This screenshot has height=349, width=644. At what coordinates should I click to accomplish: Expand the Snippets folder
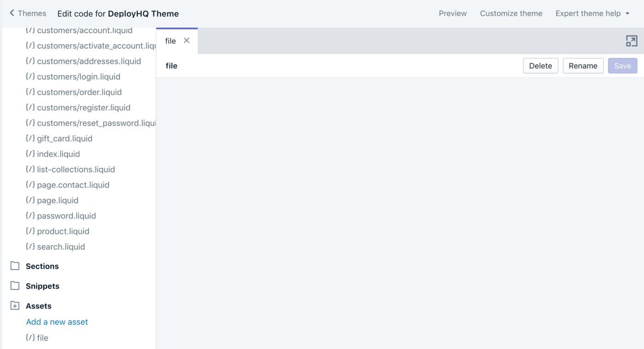click(42, 286)
